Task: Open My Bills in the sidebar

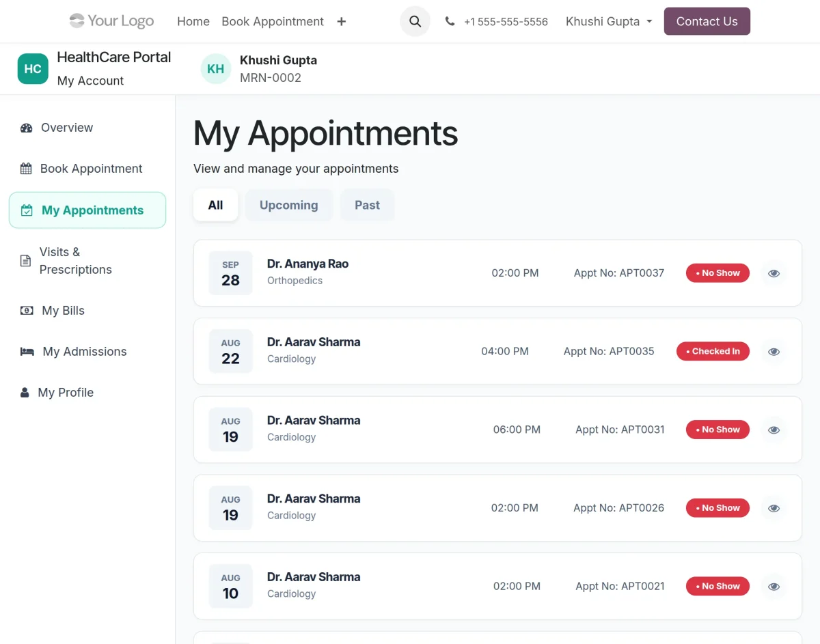Action: (x=87, y=311)
